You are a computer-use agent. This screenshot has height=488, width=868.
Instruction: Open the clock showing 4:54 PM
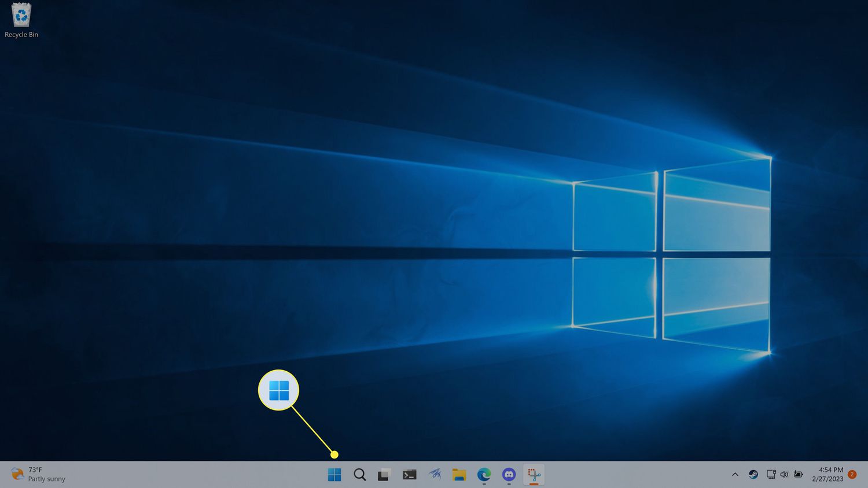827,475
